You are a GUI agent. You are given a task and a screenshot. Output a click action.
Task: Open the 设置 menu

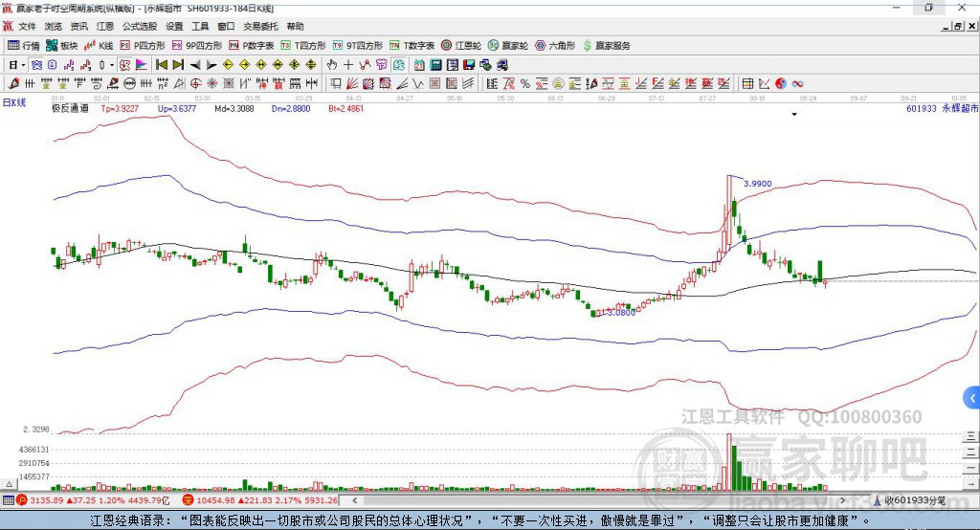coord(174,26)
